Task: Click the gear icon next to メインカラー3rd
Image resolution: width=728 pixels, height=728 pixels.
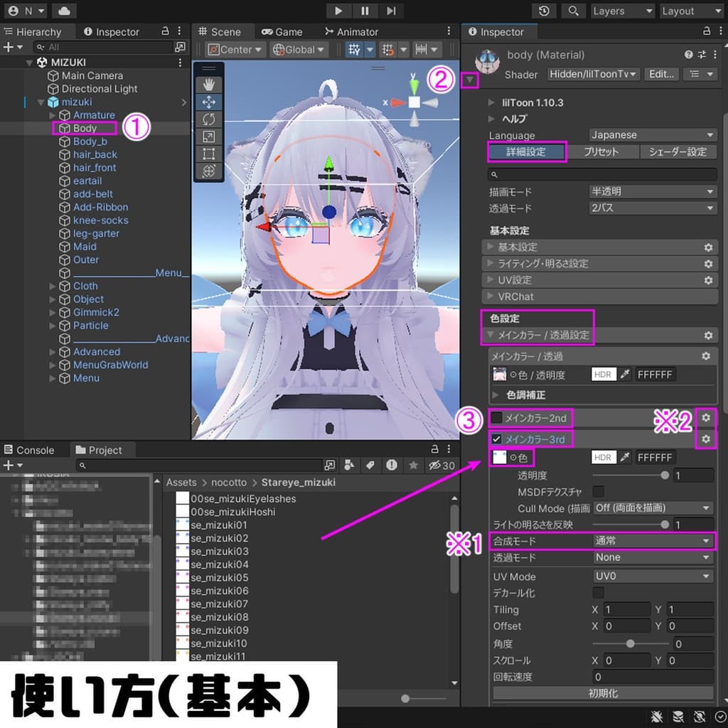Action: click(705, 439)
